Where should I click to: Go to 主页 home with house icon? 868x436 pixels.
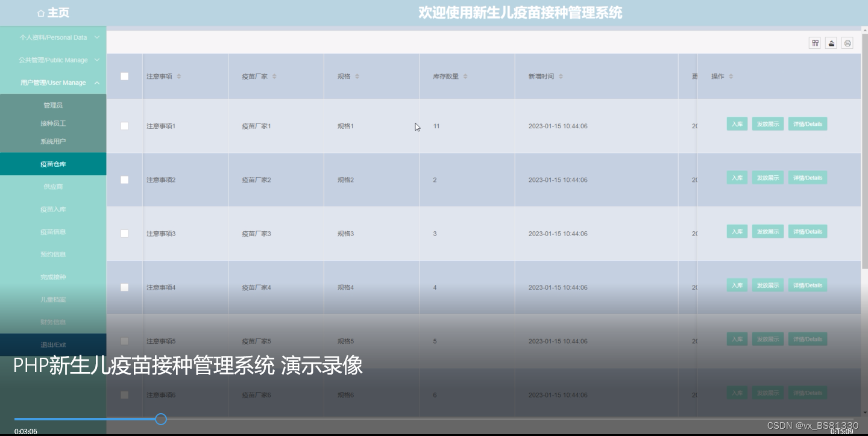coord(53,13)
